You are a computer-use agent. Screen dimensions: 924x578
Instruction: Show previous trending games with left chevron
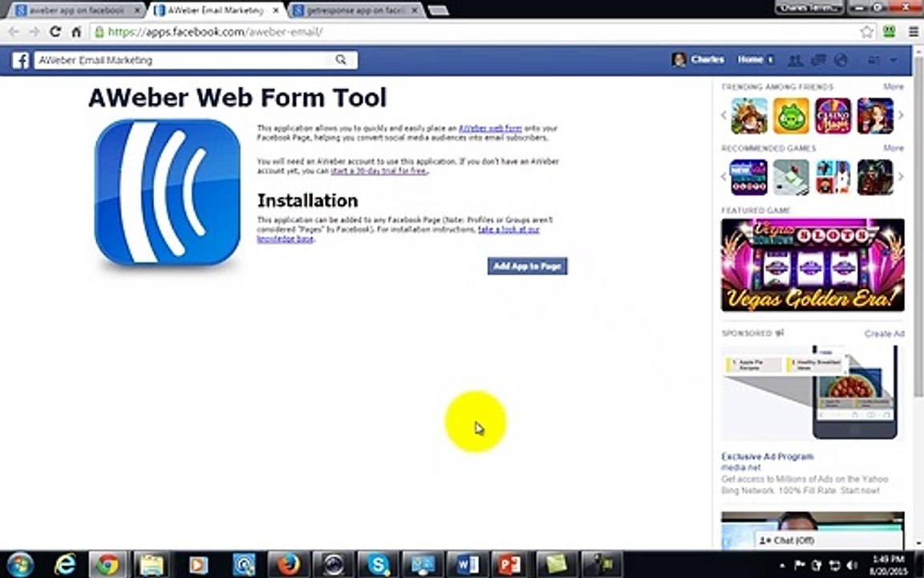pyautogui.click(x=723, y=116)
